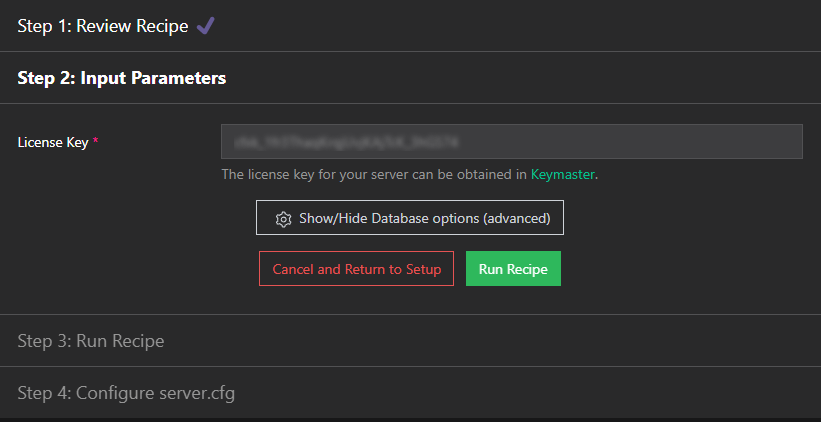This screenshot has width=821, height=422.
Task: Open the Keymaster link
Action: tap(562, 174)
